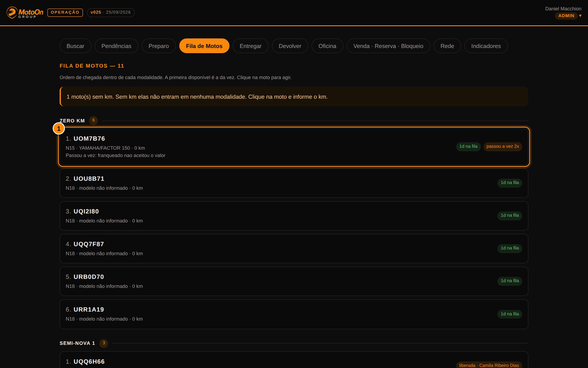588x368 pixels.
Task: Click 'liberada · Camila Ribeiro Dias' tag
Action: (x=489, y=365)
